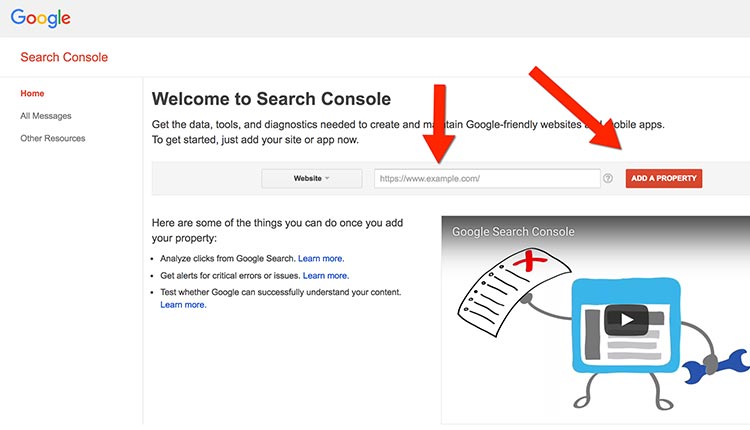Screen dimensions: 750x430
Task: Click the red Search Console header title
Action: [x=64, y=57]
